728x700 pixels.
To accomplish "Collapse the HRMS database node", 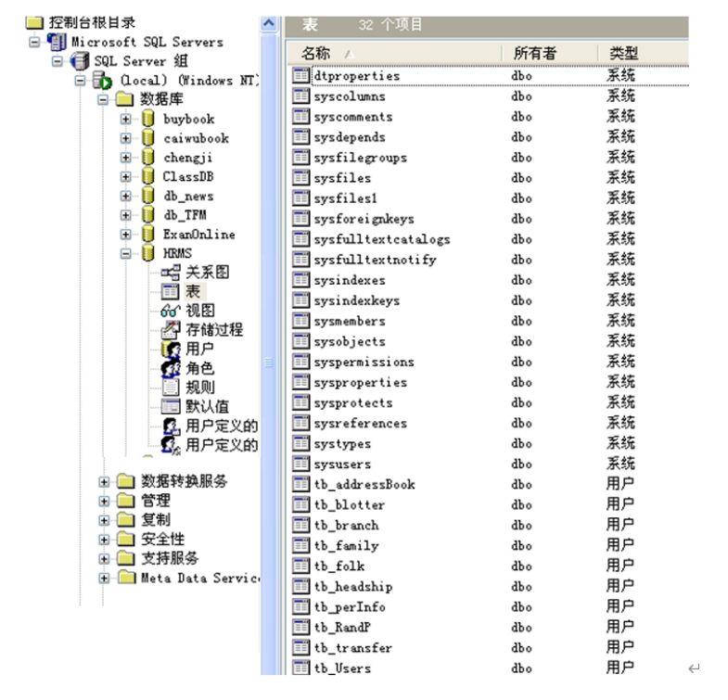I will pos(125,253).
